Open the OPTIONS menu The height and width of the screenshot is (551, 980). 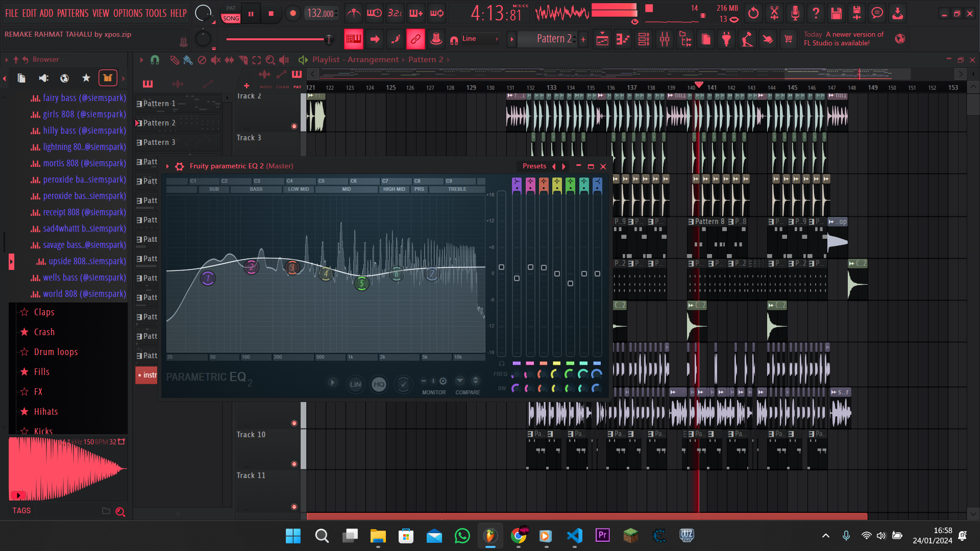tap(128, 13)
